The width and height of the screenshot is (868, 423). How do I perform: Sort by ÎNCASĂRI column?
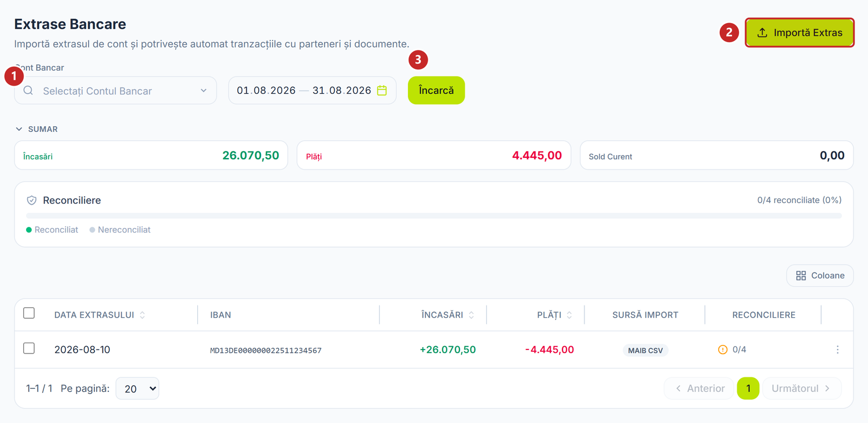pos(448,315)
